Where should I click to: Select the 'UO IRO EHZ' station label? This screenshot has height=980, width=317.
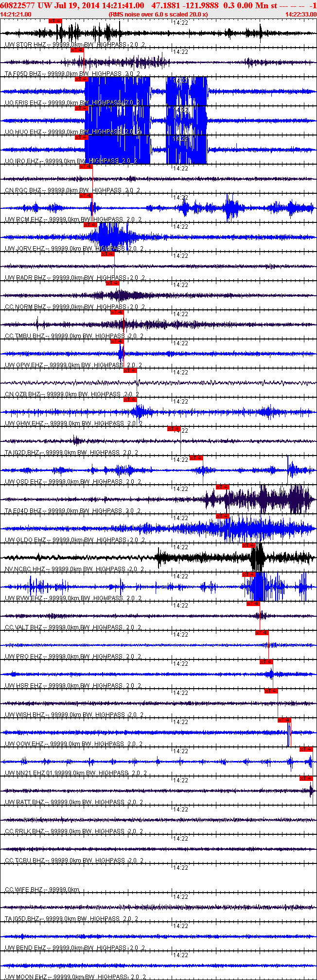point(22,161)
